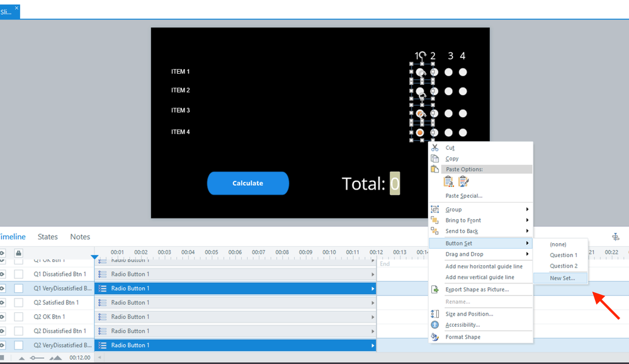Viewport: 629px width, 364px height.
Task: Expand the Bring to Front submenu arrow
Action: 527,220
